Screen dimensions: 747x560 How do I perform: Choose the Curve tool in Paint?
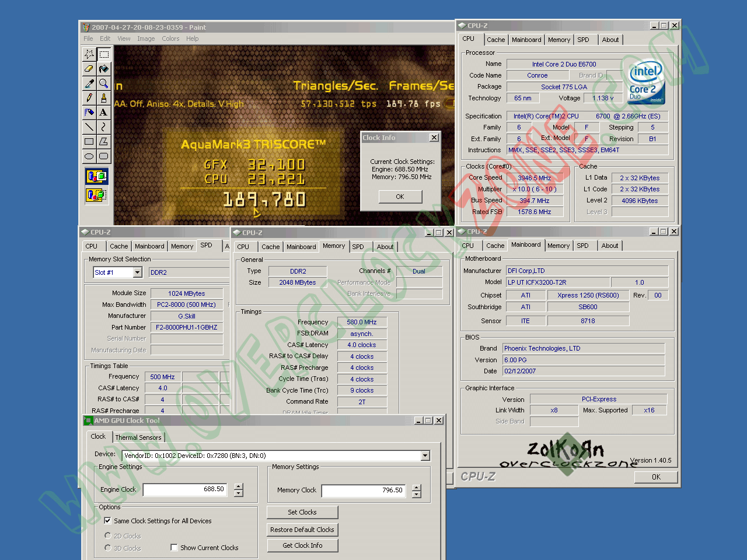(104, 127)
